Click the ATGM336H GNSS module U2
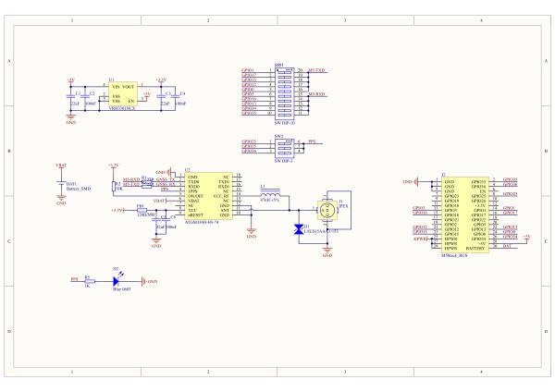Screen dimensions: 555x392 point(212,195)
